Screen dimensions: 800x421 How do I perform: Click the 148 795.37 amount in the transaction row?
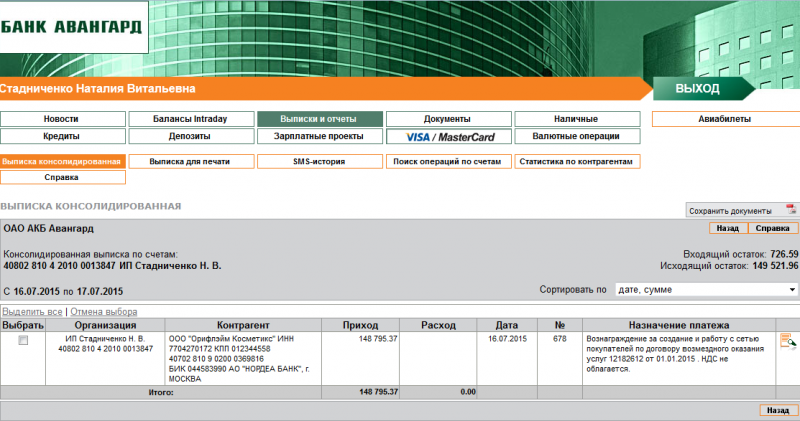[378, 339]
